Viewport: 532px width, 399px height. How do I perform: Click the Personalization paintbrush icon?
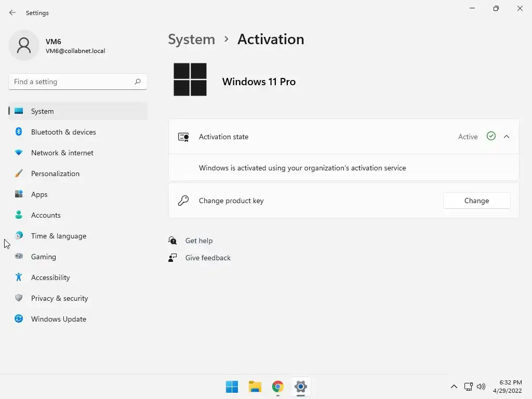point(19,174)
